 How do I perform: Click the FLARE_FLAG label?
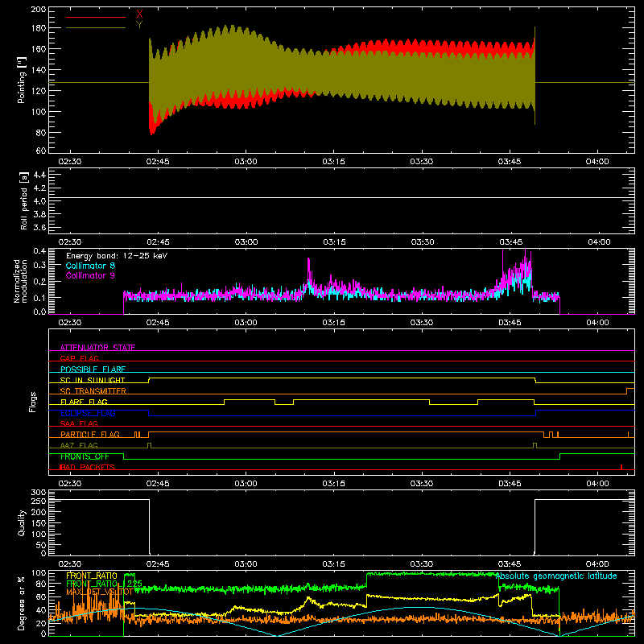(x=84, y=402)
